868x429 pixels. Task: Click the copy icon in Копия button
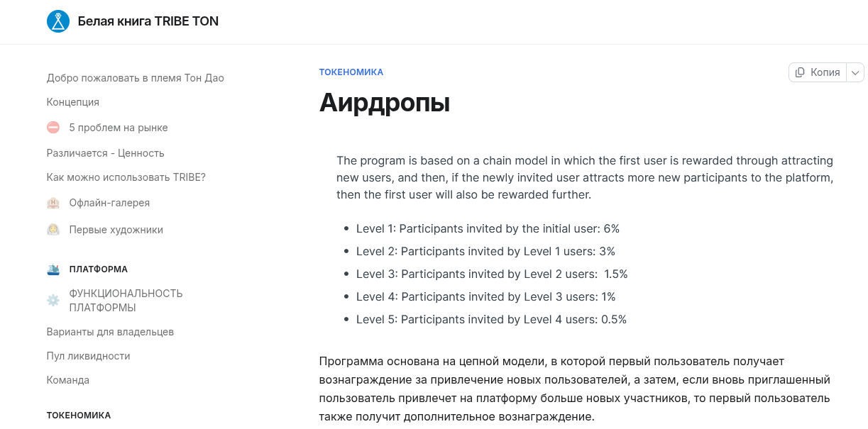[801, 72]
